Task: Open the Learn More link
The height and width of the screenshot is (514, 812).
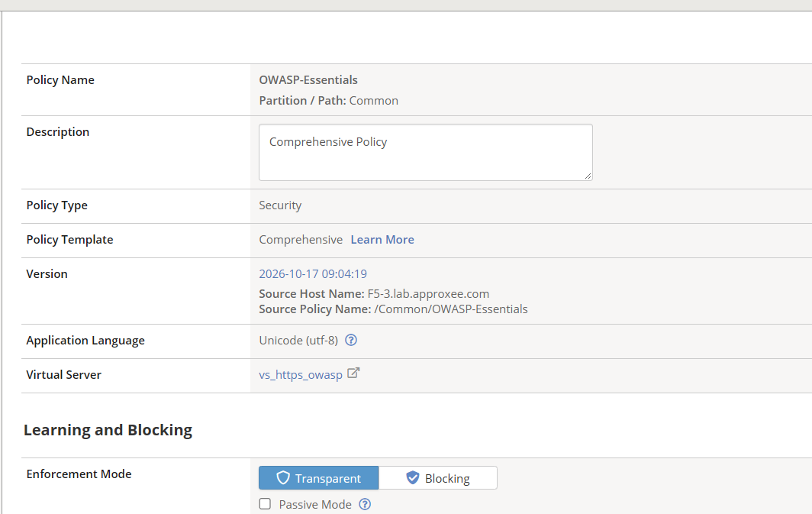Action: pyautogui.click(x=382, y=239)
